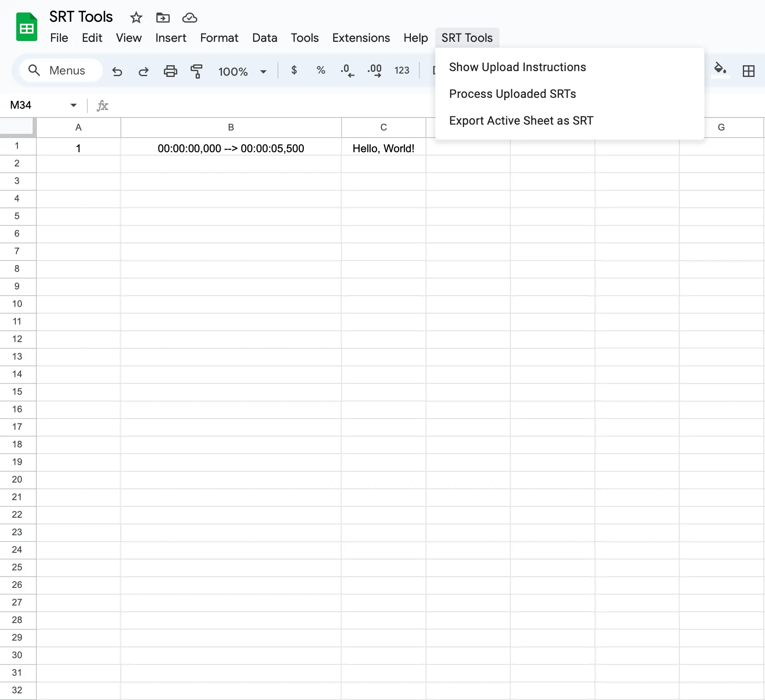Click the Menus search box
The width and height of the screenshot is (765, 700).
pyautogui.click(x=61, y=70)
